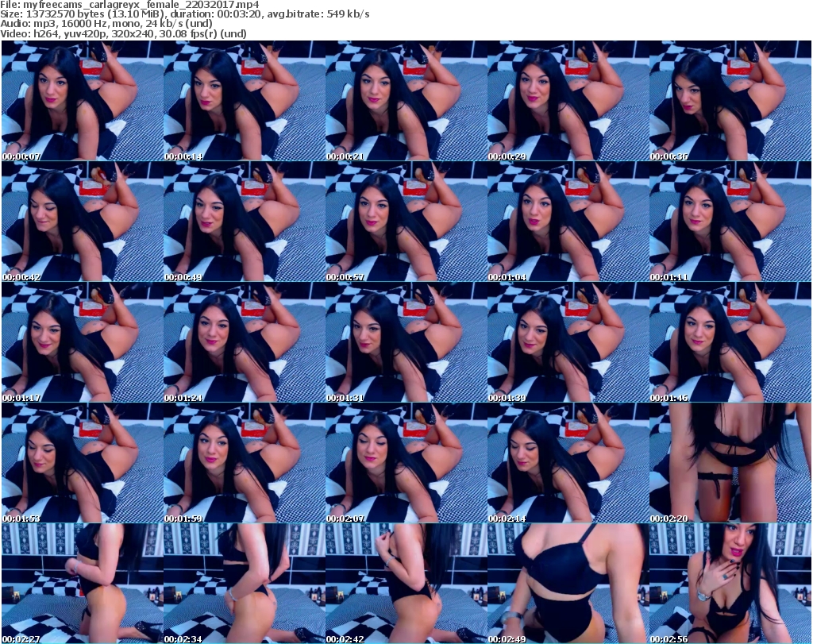Select the thumbnail stamped 00:01:04
Viewport: 813px width, 644px height.
[568, 222]
